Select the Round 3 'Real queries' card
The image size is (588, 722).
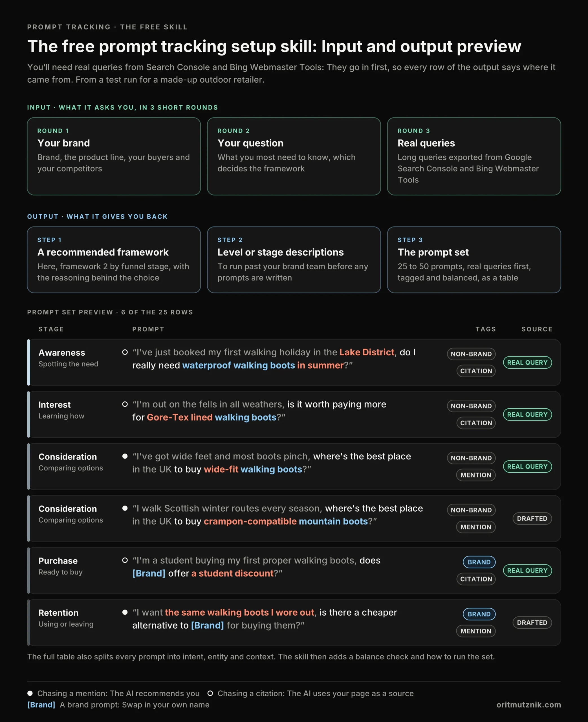[474, 156]
